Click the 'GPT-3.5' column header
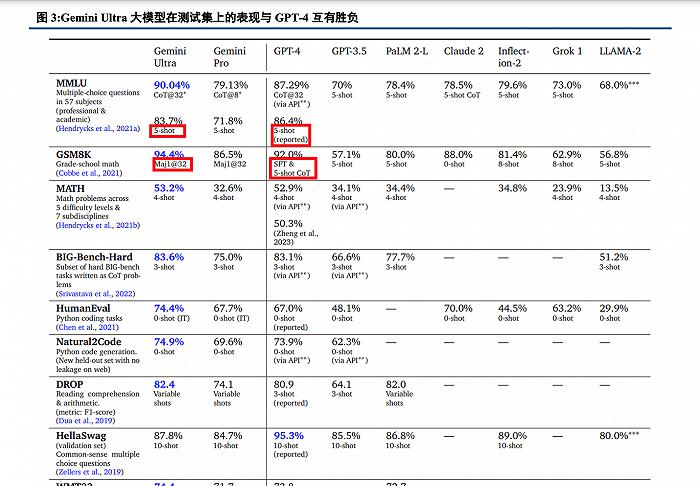The image size is (700, 486). point(349,51)
